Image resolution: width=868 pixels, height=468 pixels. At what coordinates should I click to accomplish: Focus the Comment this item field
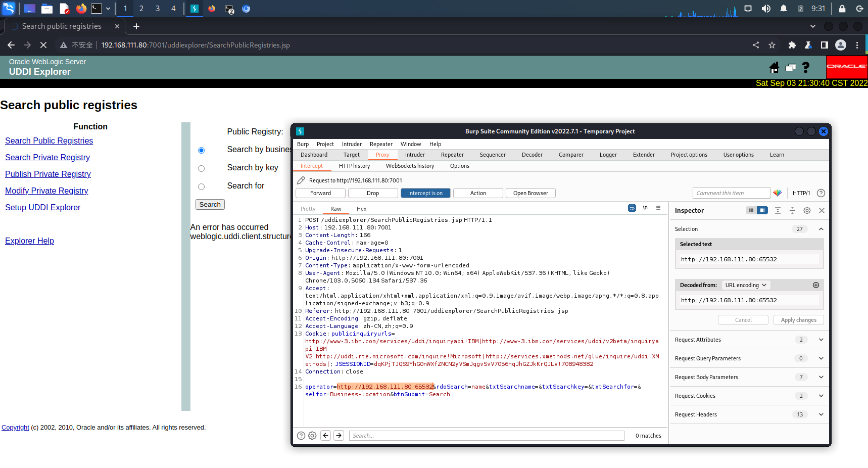point(731,193)
